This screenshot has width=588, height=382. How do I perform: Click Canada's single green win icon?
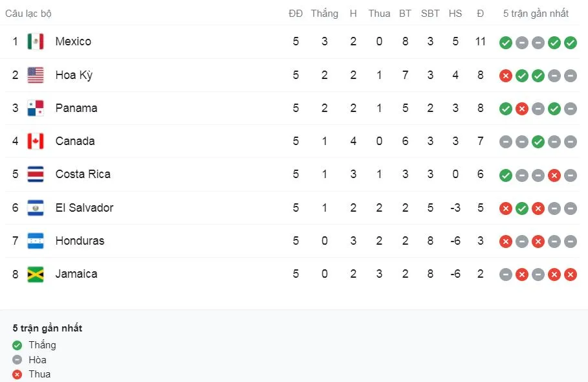coord(538,142)
